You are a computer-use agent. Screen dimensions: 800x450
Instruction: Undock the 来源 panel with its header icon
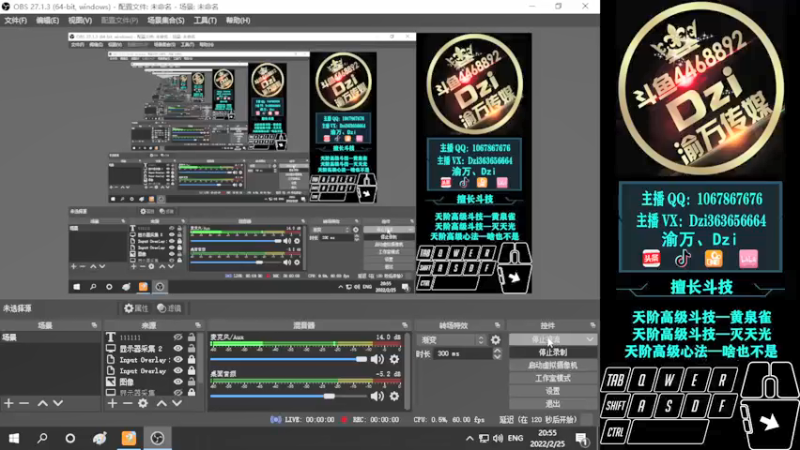pyautogui.click(x=198, y=325)
